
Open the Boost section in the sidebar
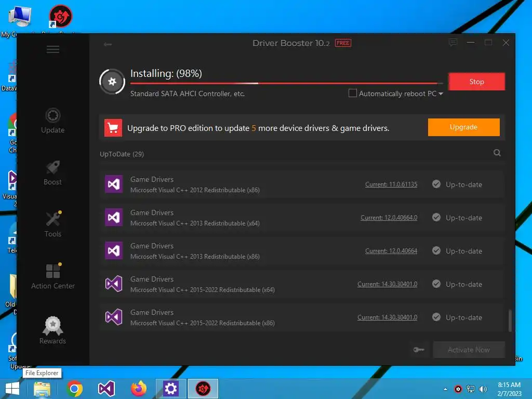(52, 172)
